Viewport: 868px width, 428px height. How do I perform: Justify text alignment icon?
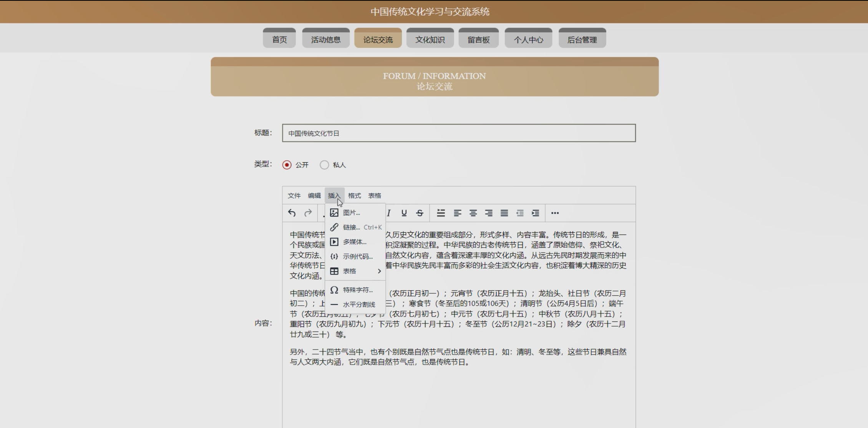point(504,213)
